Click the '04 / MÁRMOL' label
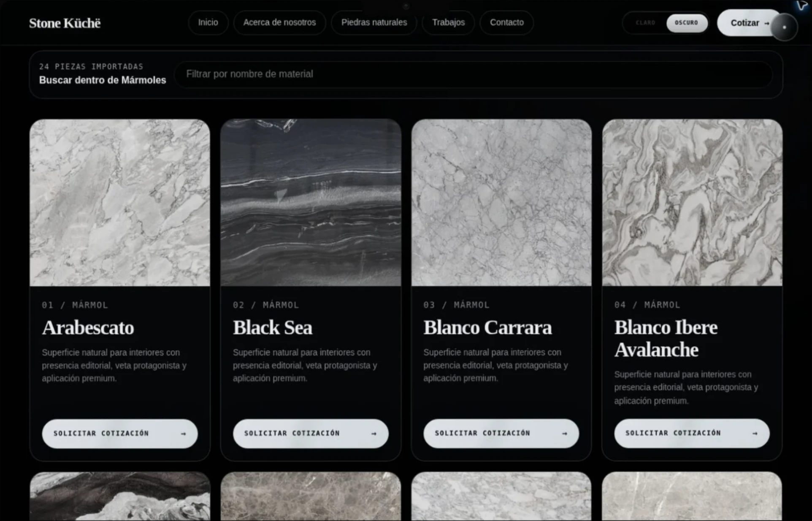812x521 pixels. (647, 305)
